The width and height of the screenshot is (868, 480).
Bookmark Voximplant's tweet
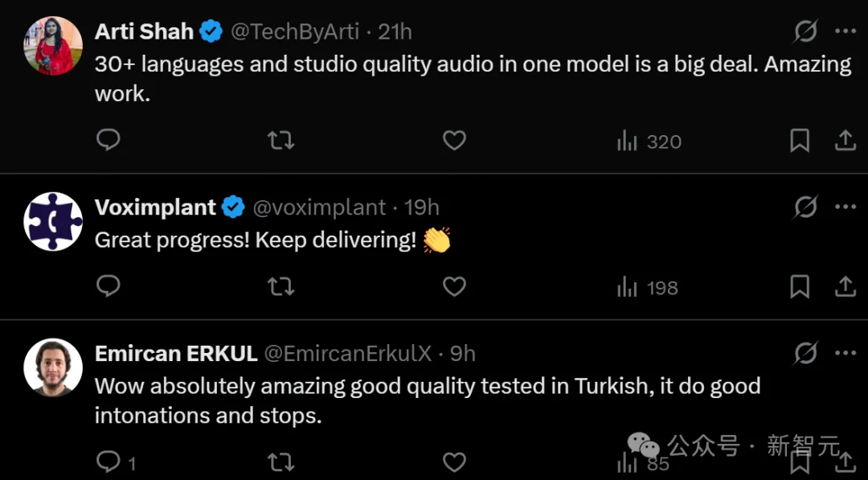tap(799, 286)
